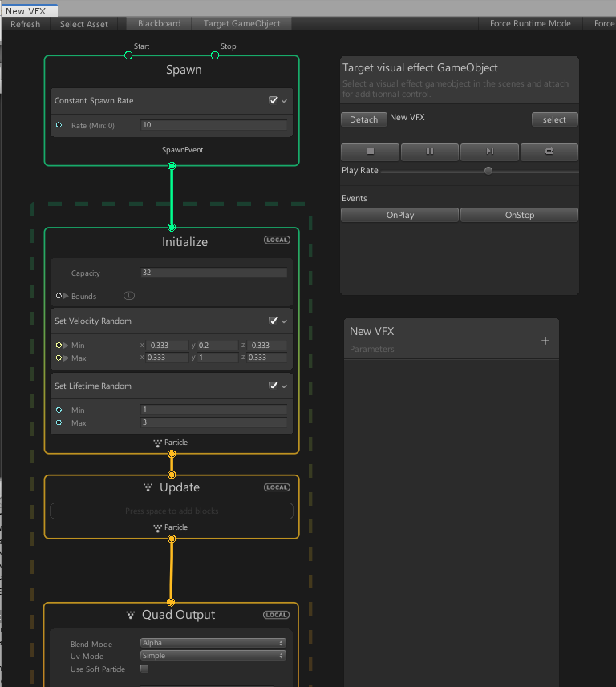Viewport: 616px width, 687px height.
Task: Click the Spawn context Stop port
Action: point(215,55)
